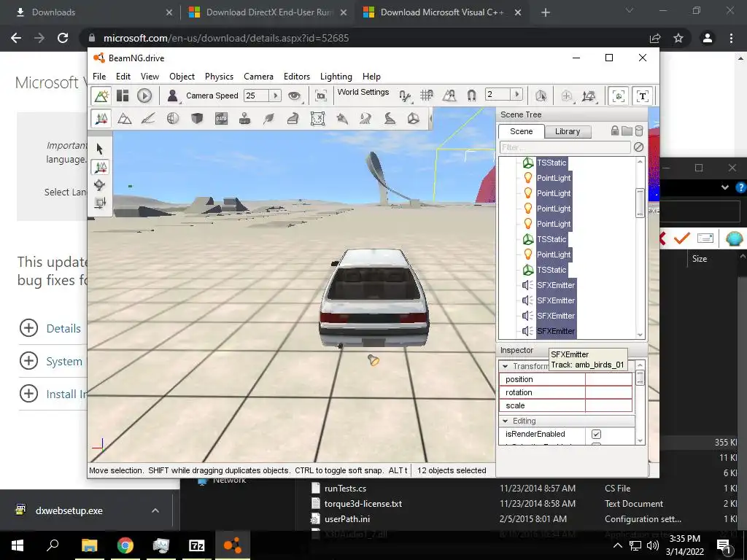Click the Scene Tree folder icon

(x=627, y=131)
